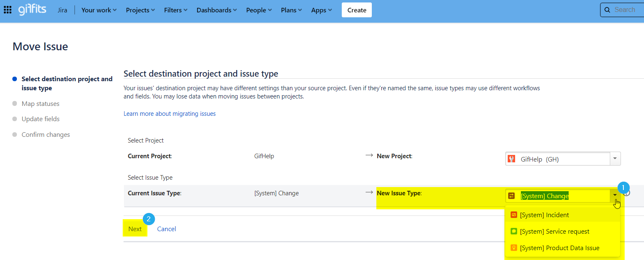The image size is (644, 260).
Task: Open the Your work menu
Action: 99,10
